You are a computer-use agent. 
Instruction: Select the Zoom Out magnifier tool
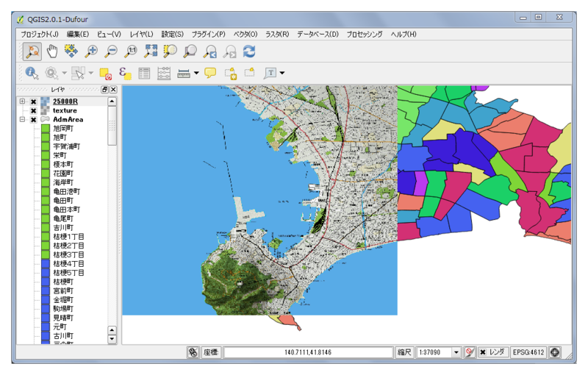click(111, 51)
